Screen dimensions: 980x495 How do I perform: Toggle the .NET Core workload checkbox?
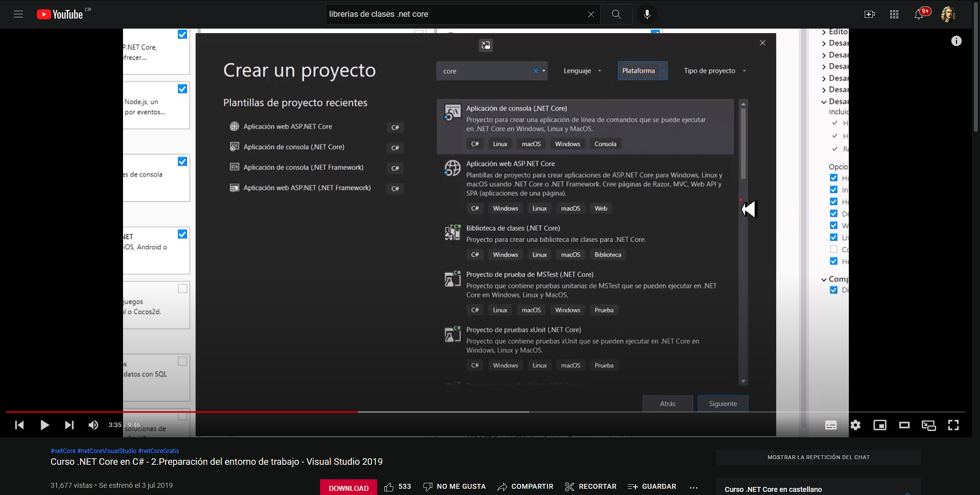click(182, 34)
